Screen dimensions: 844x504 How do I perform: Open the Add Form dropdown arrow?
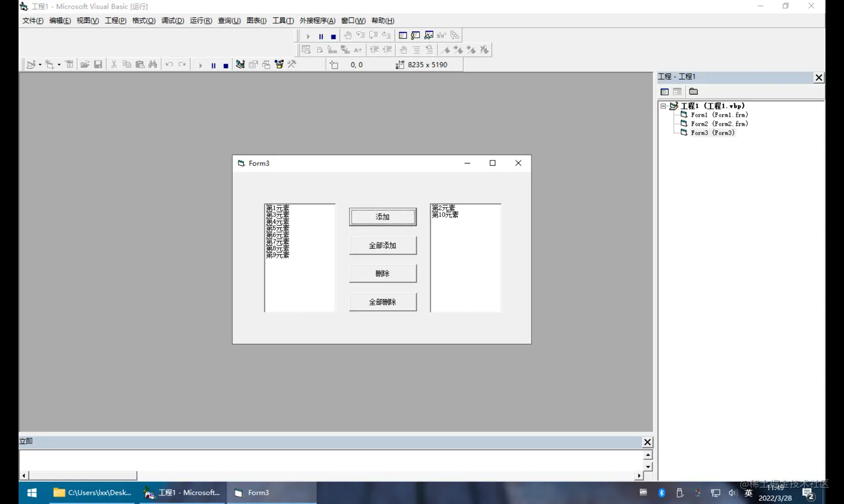coord(59,65)
